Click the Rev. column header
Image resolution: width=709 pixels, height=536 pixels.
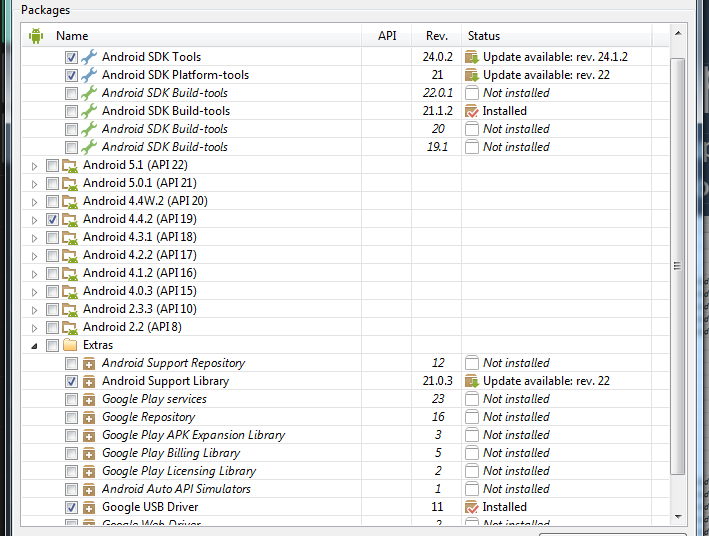click(x=436, y=36)
